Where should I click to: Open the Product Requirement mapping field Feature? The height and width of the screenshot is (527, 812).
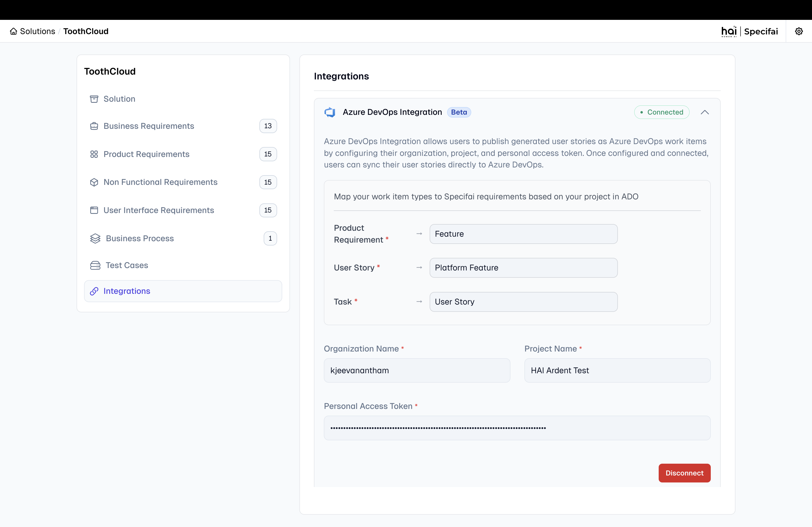(x=523, y=234)
